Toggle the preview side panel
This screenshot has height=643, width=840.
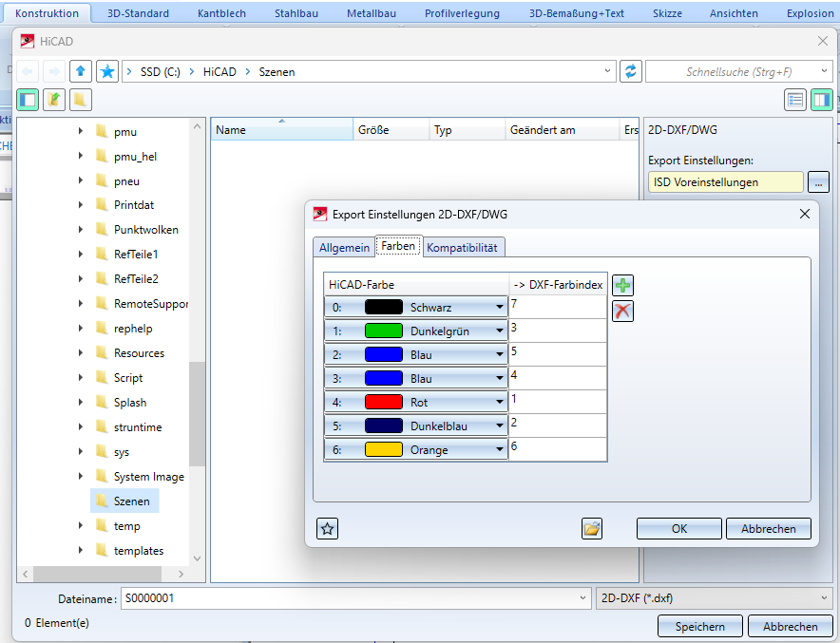coord(821,100)
